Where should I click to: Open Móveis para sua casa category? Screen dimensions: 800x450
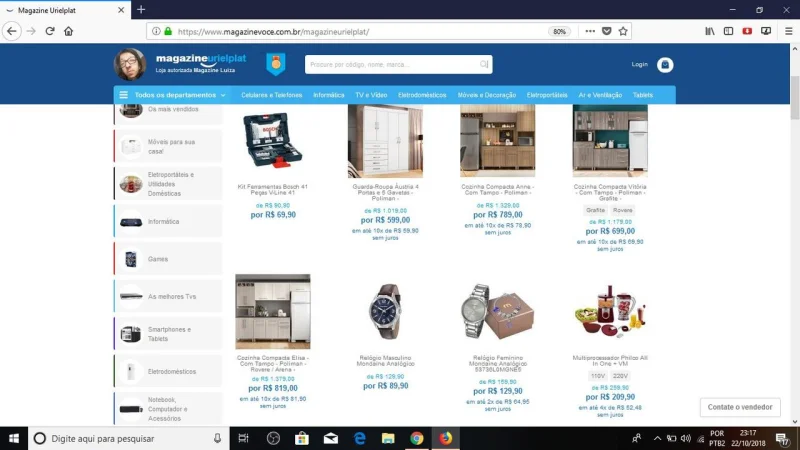[168, 146]
